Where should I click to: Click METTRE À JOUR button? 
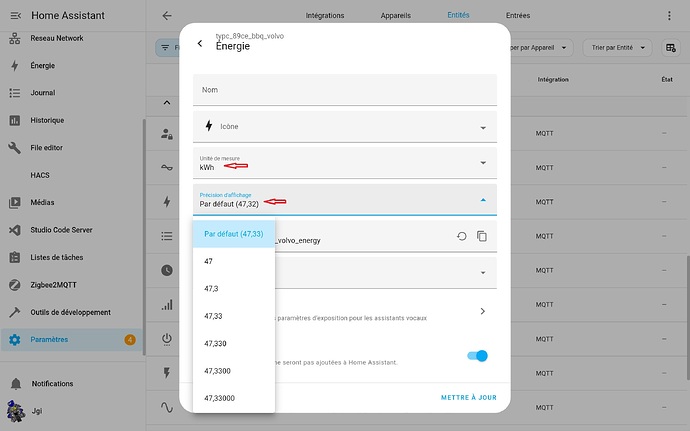pos(469,398)
